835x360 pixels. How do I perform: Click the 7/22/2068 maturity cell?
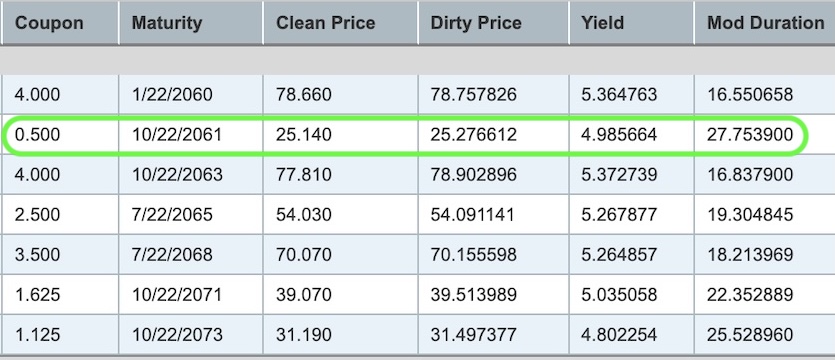click(172, 255)
